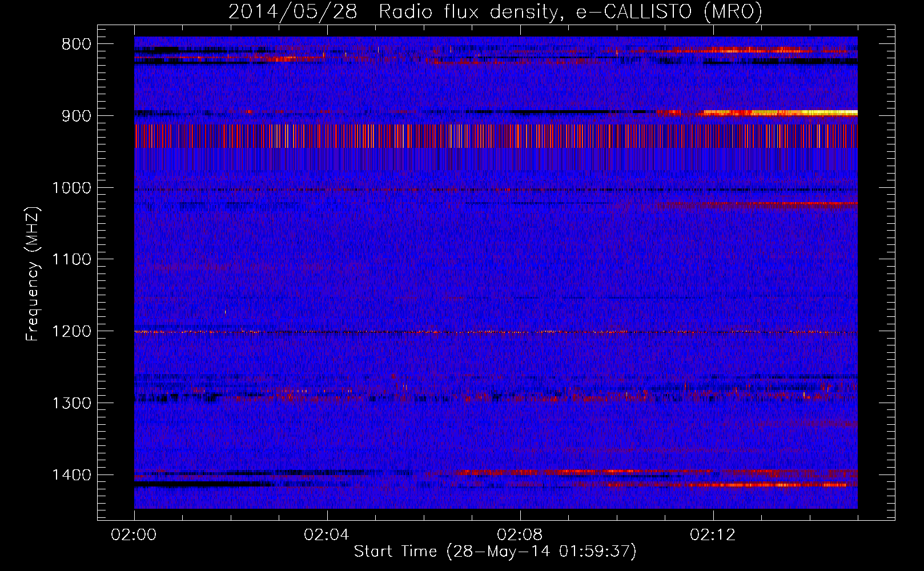Click the 1100 frequency tick label

tap(72, 260)
